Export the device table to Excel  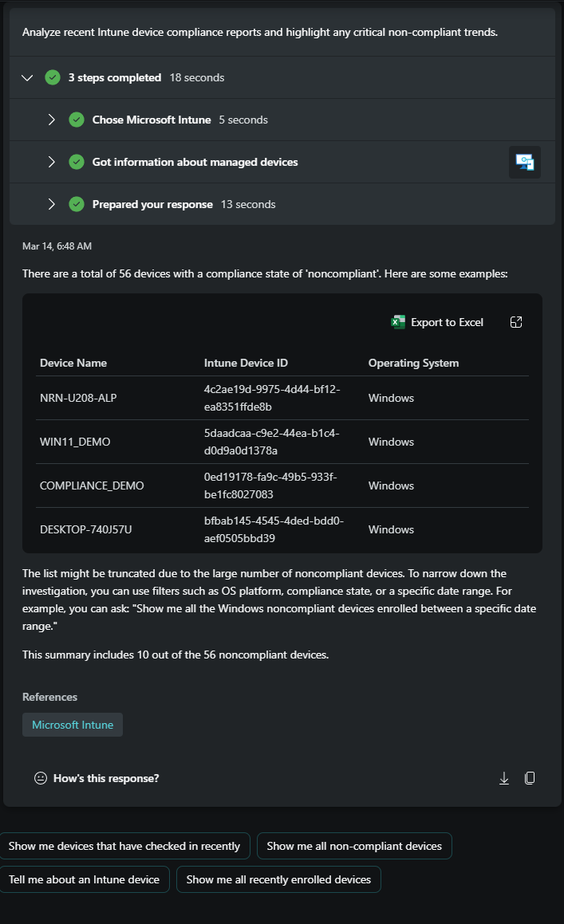pyautogui.click(x=437, y=322)
